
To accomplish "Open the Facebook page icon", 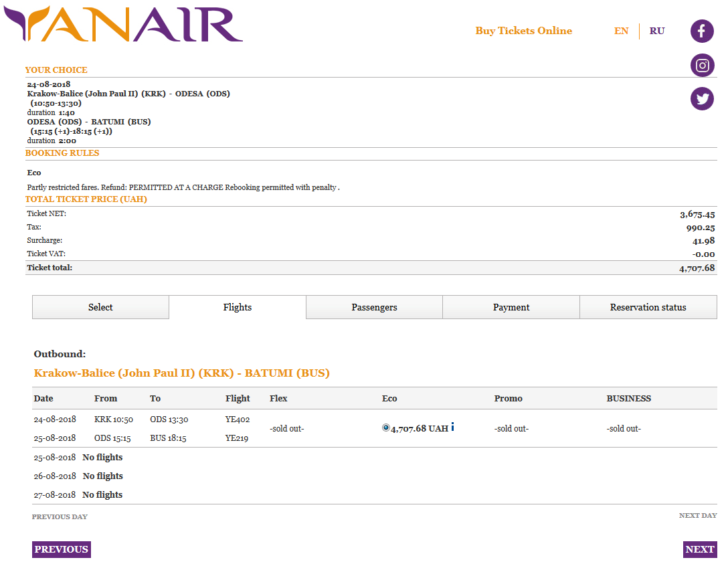I will 702,31.
